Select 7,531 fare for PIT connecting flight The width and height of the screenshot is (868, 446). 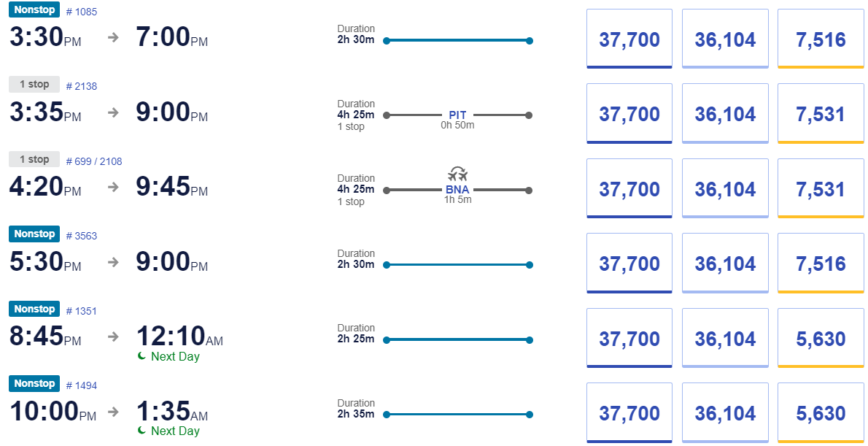[x=821, y=114]
